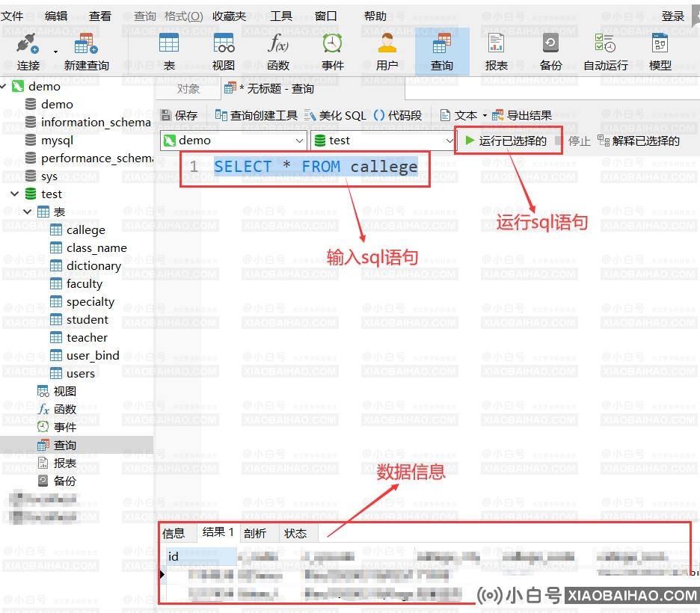
Task: Open the demo connection combo box
Action: click(x=233, y=141)
